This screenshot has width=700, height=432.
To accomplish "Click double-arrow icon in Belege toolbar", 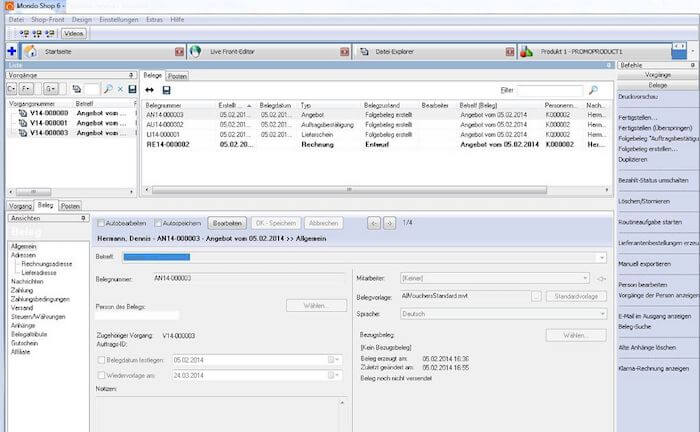I will (150, 90).
